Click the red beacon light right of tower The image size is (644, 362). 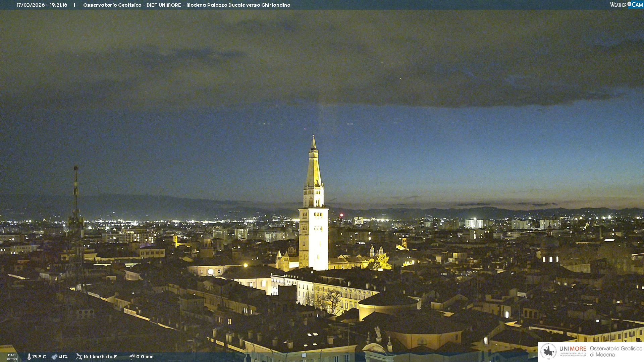click(341, 215)
